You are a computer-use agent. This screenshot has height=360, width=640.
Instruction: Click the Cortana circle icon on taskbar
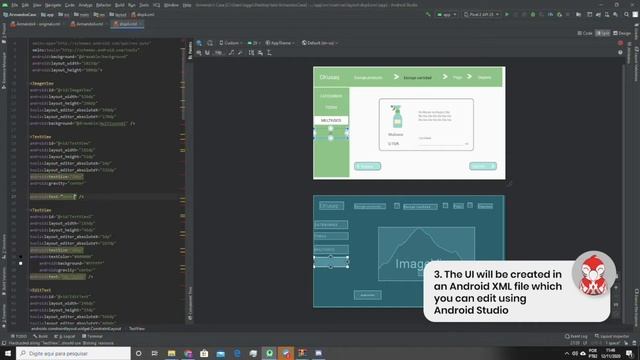click(x=138, y=353)
